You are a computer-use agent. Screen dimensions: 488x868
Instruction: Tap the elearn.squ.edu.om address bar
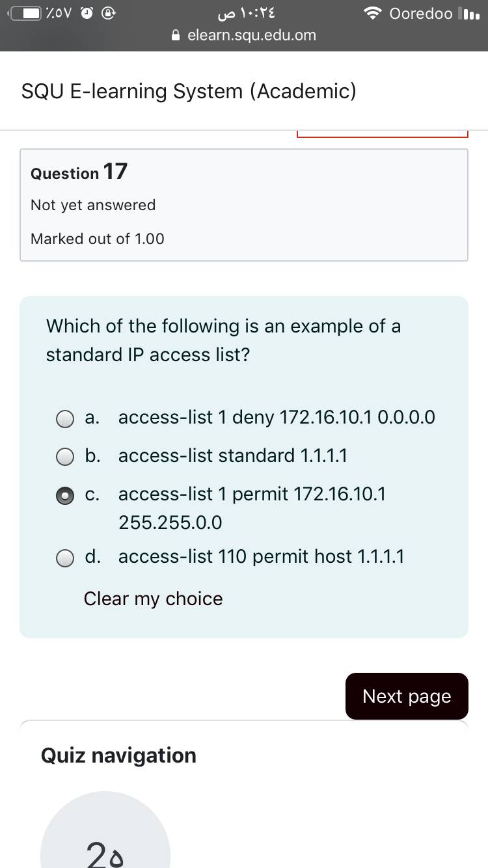click(x=251, y=35)
